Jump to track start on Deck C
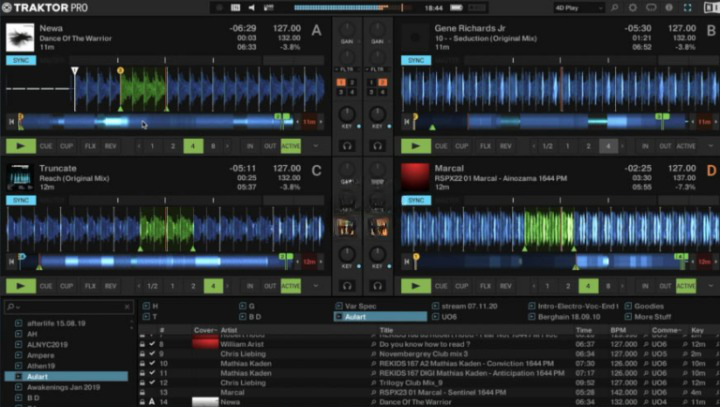720x407 pixels. [x=11, y=262]
